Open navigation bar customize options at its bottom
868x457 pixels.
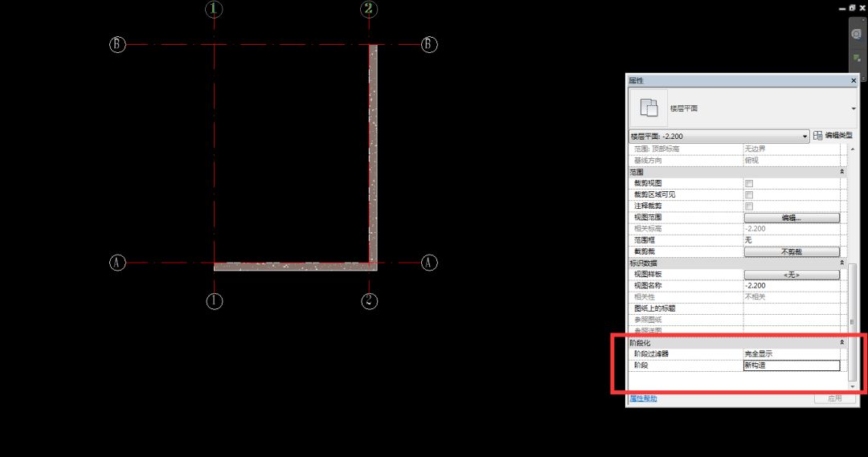863,79
